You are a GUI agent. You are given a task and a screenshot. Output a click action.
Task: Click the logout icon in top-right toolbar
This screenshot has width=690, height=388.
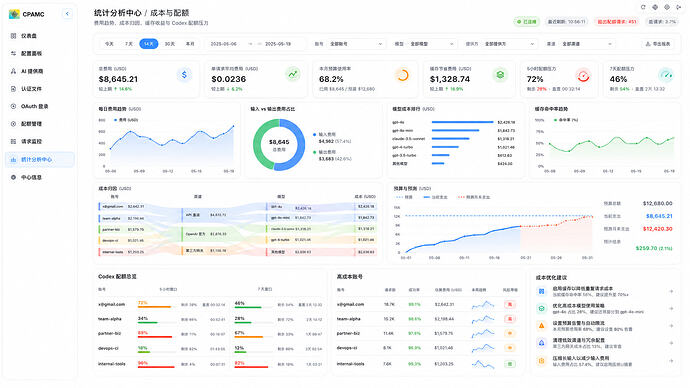[679, 7]
